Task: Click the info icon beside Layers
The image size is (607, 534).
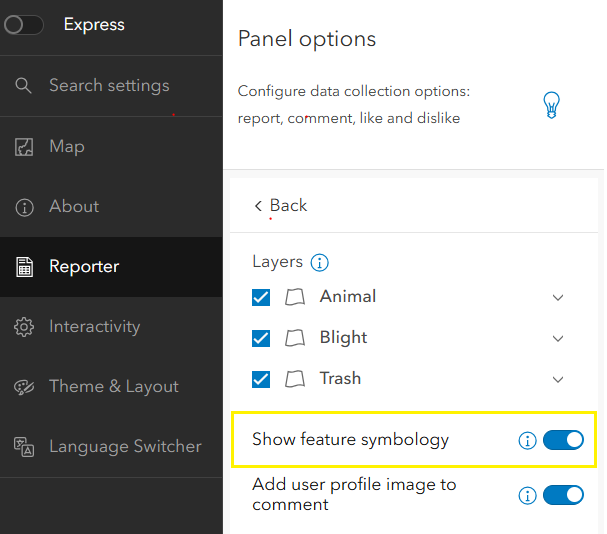Action: point(320,263)
